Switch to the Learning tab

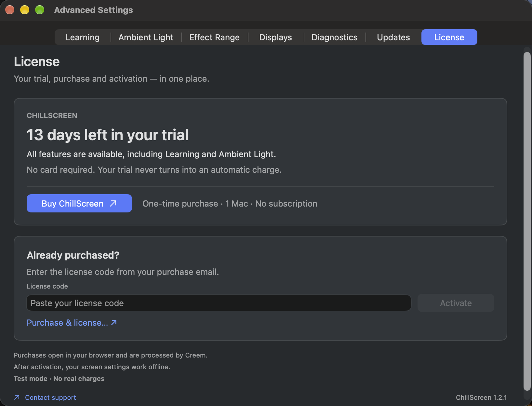click(x=83, y=37)
